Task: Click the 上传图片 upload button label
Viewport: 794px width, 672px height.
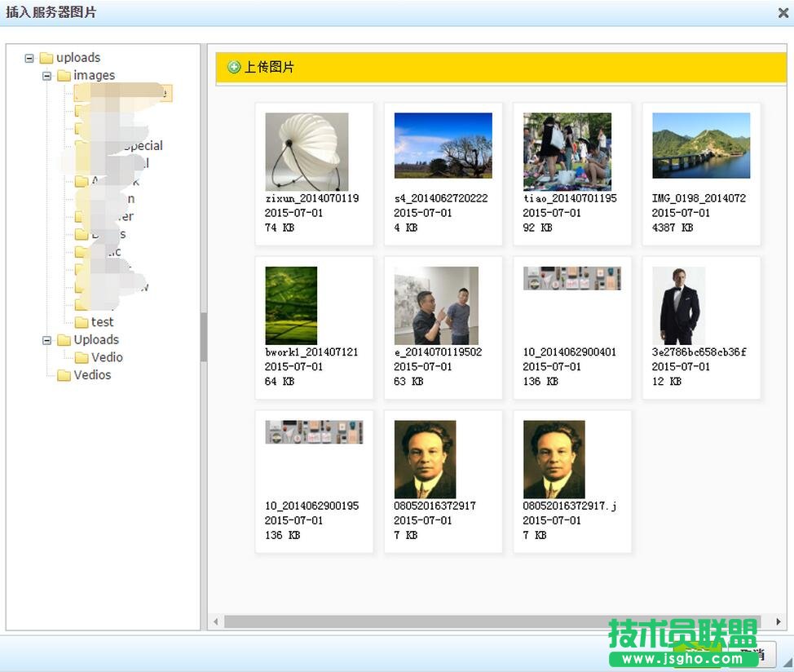Action: coord(269,67)
